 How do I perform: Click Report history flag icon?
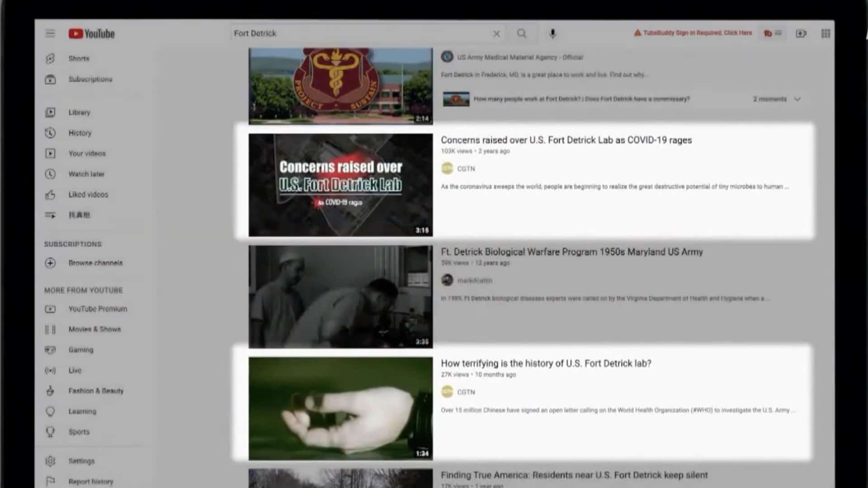(x=50, y=482)
